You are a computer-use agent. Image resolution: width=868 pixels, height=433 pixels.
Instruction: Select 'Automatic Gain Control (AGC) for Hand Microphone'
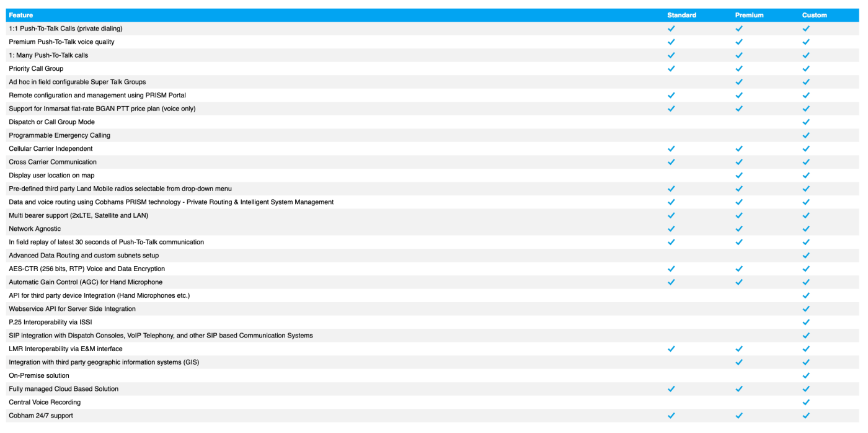pyautogui.click(x=86, y=282)
